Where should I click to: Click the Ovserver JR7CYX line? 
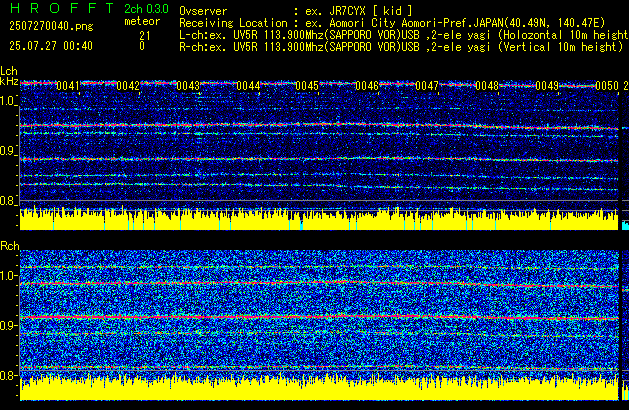[296, 11]
